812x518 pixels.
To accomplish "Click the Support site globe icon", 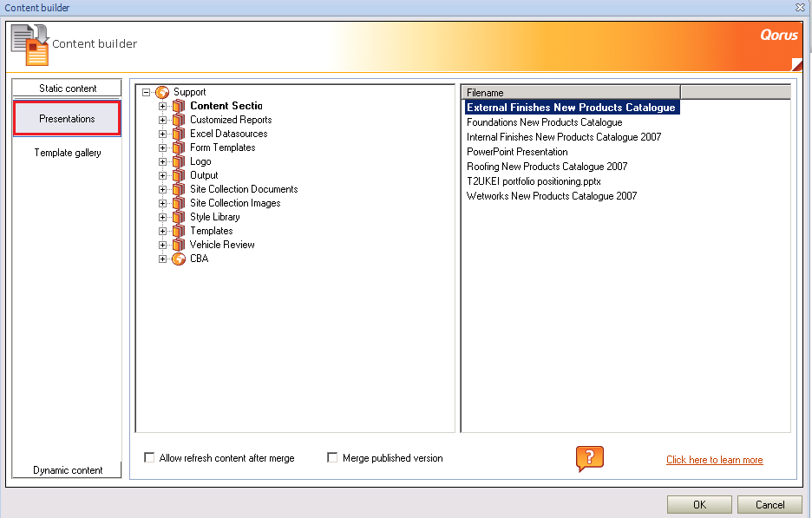I will pyautogui.click(x=162, y=92).
